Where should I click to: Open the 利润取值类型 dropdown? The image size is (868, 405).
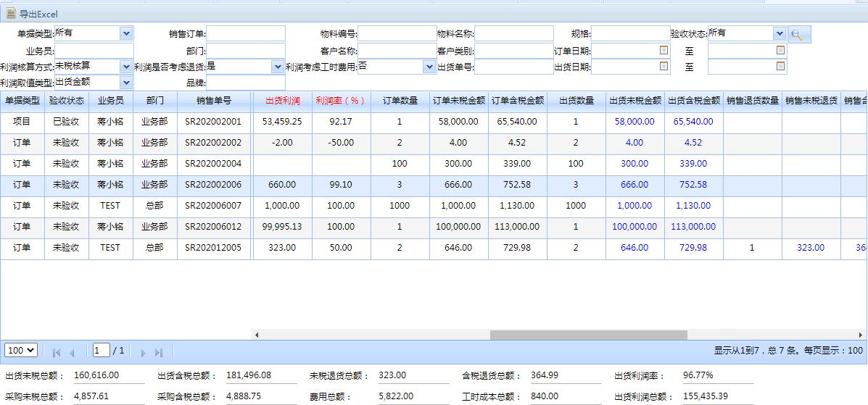click(x=127, y=83)
